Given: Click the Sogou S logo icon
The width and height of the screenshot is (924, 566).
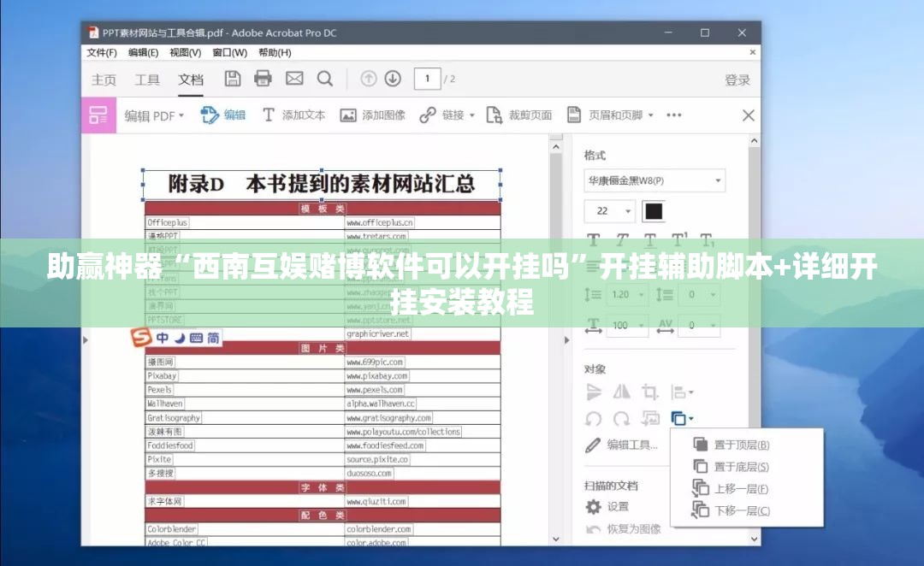Looking at the screenshot, I should [x=141, y=338].
